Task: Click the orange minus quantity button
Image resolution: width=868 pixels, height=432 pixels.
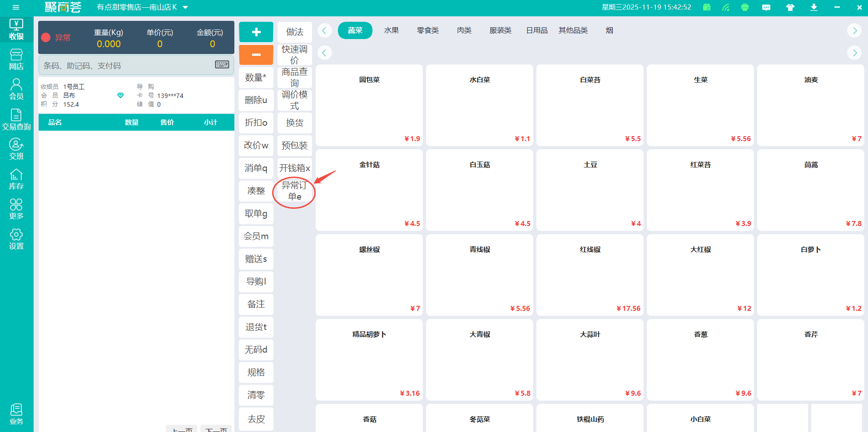Action: [x=256, y=55]
